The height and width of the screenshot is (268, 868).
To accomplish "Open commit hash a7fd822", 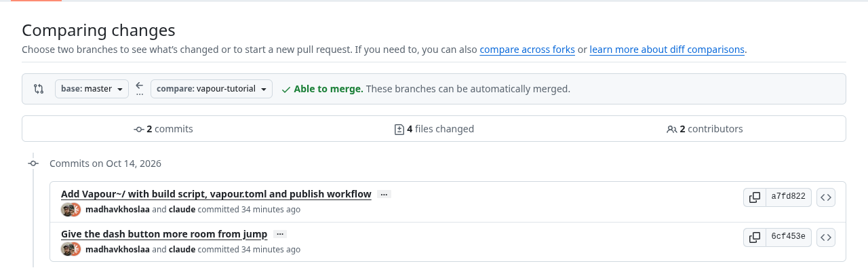I will pos(788,197).
